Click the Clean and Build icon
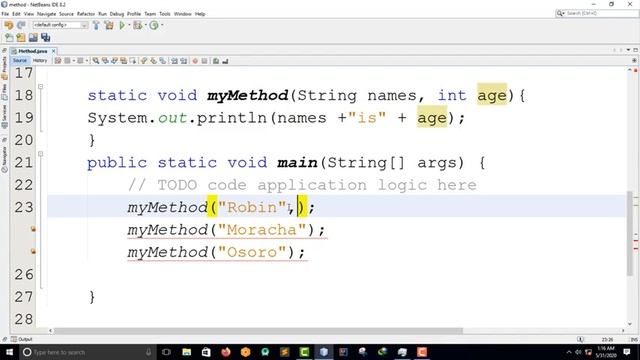This screenshot has height=360, width=640. point(109,25)
